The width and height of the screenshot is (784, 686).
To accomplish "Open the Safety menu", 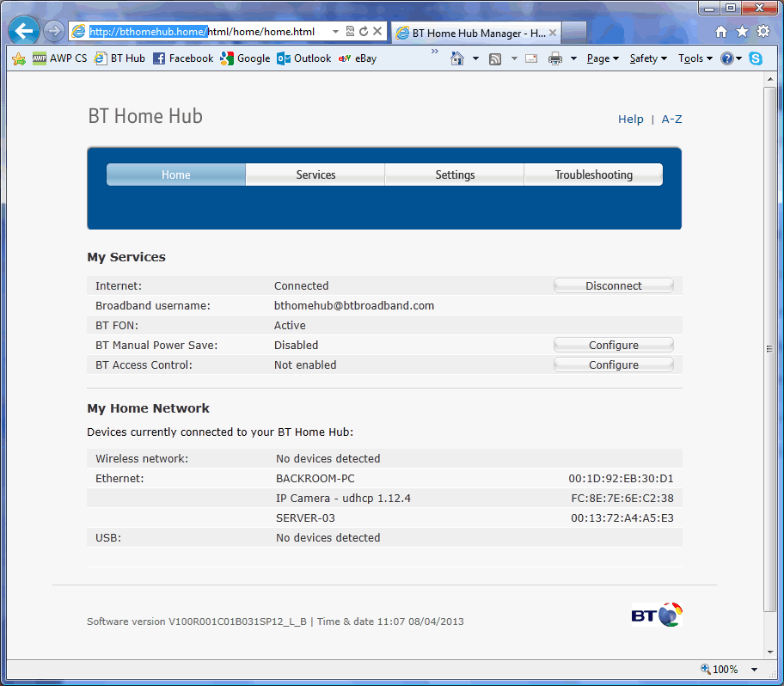I will tap(648, 59).
